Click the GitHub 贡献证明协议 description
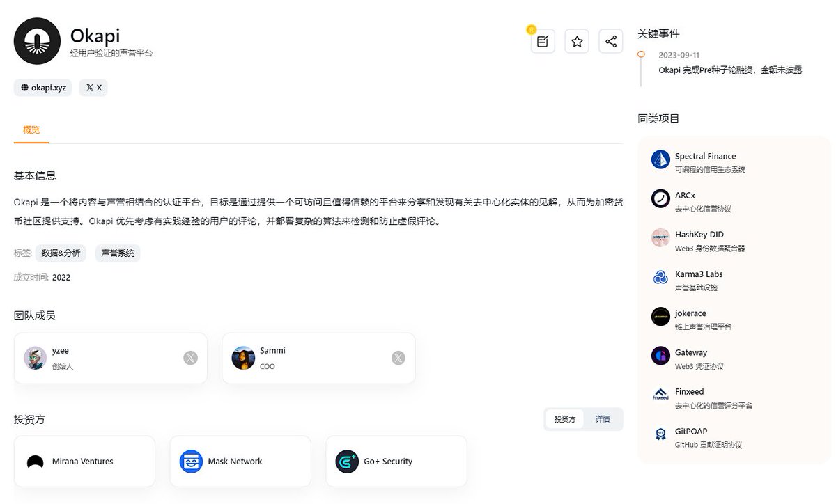This screenshot has height=504, width=836. pyautogui.click(x=709, y=445)
